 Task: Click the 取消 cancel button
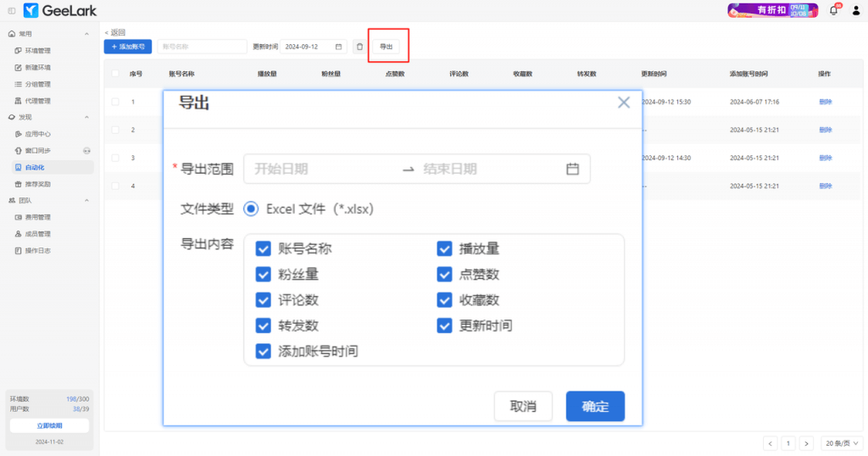pyautogui.click(x=523, y=406)
